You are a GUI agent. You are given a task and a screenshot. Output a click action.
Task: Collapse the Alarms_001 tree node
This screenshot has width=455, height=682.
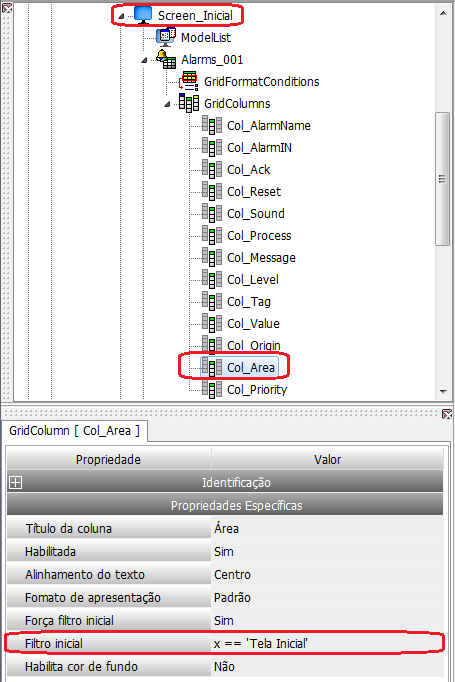[x=144, y=60]
